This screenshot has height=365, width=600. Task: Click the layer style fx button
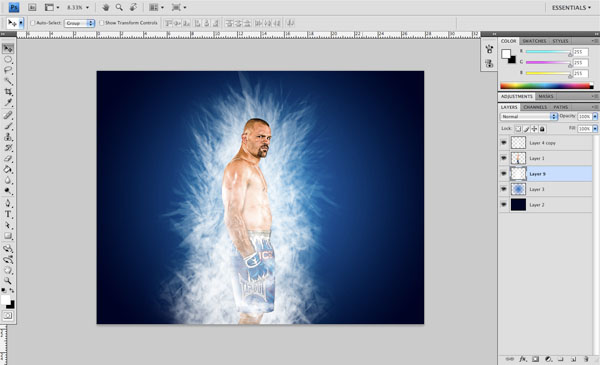pyautogui.click(x=523, y=359)
